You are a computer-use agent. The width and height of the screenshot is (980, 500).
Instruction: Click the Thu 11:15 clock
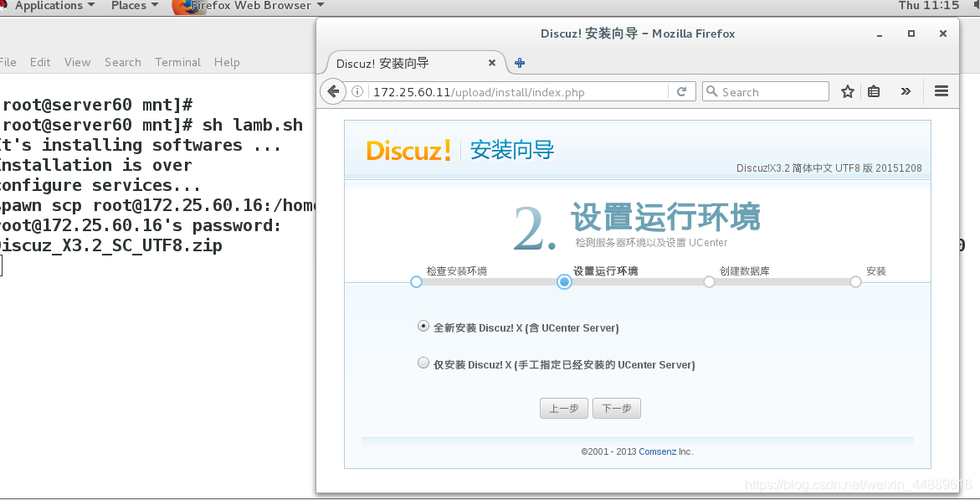(x=929, y=6)
